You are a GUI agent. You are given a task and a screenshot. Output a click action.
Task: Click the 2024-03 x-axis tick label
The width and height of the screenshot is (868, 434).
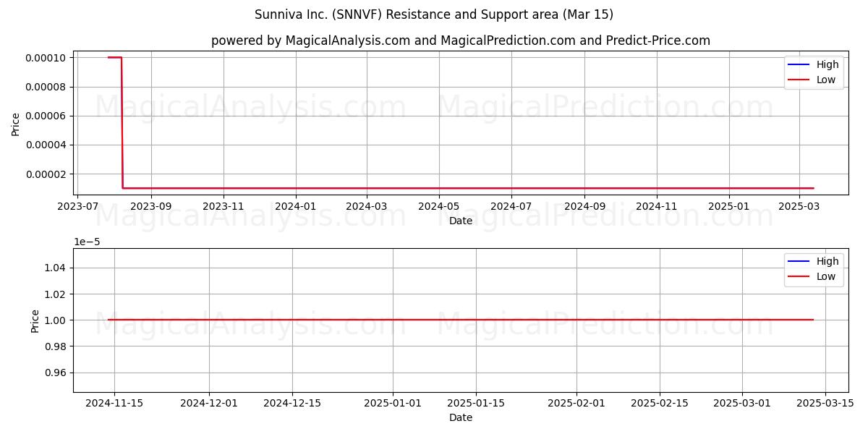pyautogui.click(x=367, y=206)
